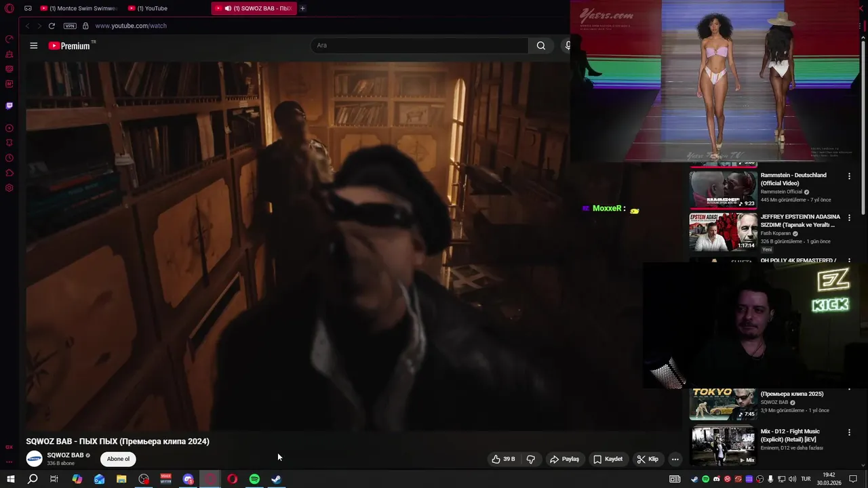The image size is (868, 488).
Task: Open Rammstein - Deutschland suggested video
Action: [x=793, y=179]
